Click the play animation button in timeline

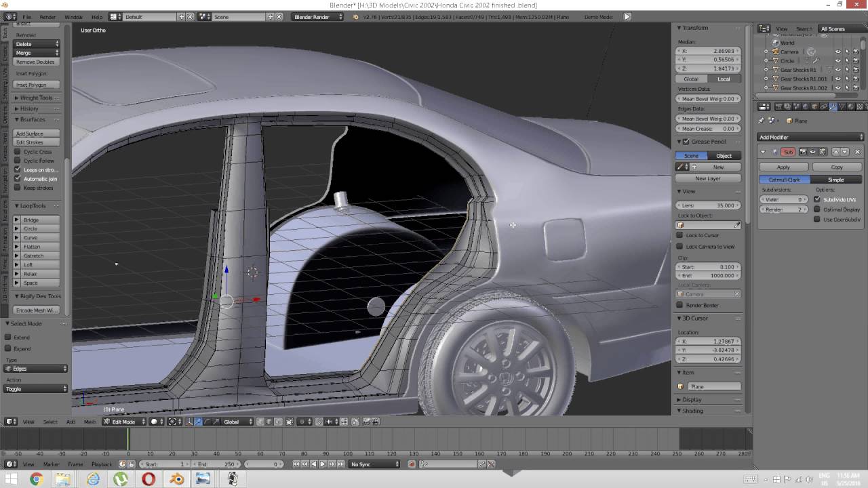[322, 464]
